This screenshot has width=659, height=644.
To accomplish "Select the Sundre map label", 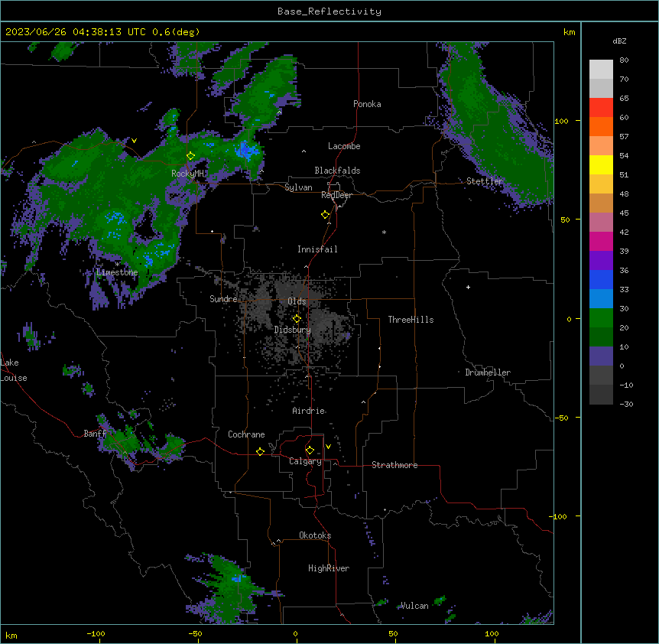I will 223,299.
